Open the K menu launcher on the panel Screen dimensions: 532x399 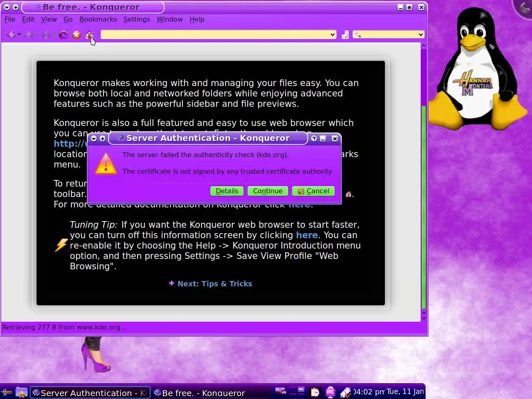coord(7,392)
